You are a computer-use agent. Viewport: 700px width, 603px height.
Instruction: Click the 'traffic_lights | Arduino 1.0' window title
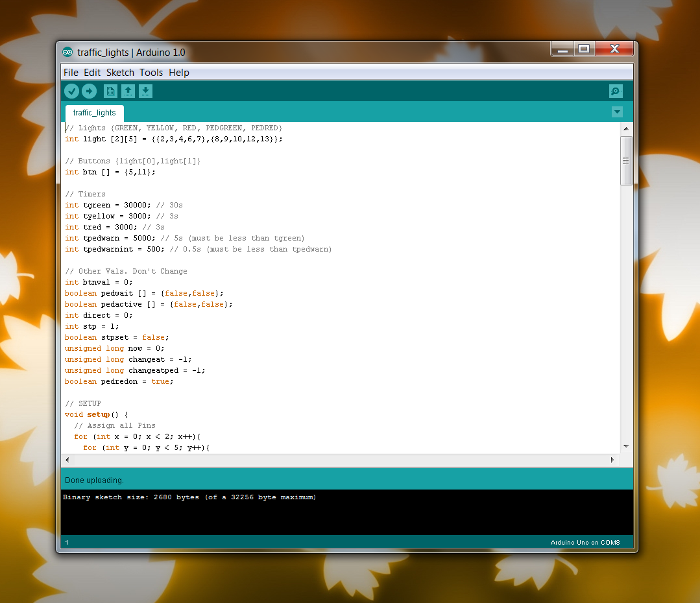click(131, 53)
